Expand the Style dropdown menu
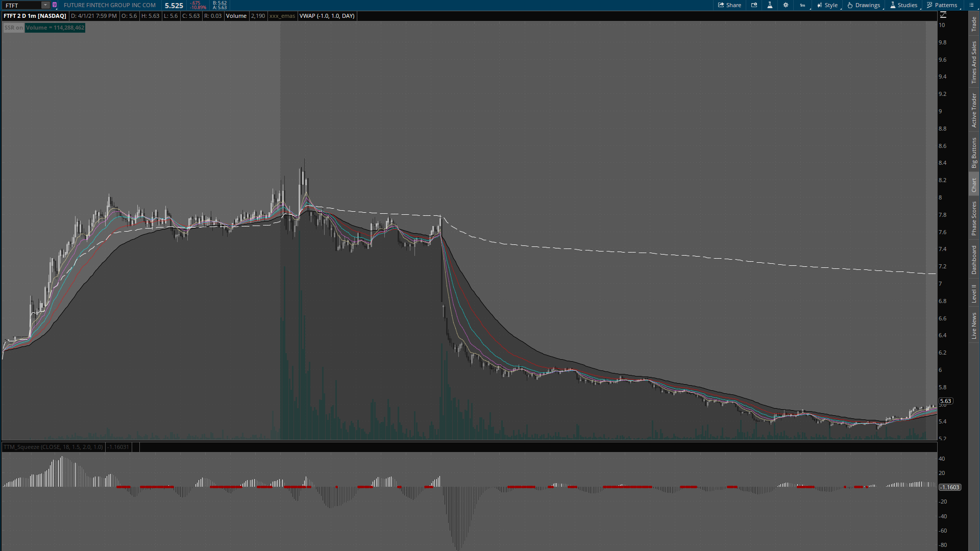The image size is (980, 551). point(827,5)
